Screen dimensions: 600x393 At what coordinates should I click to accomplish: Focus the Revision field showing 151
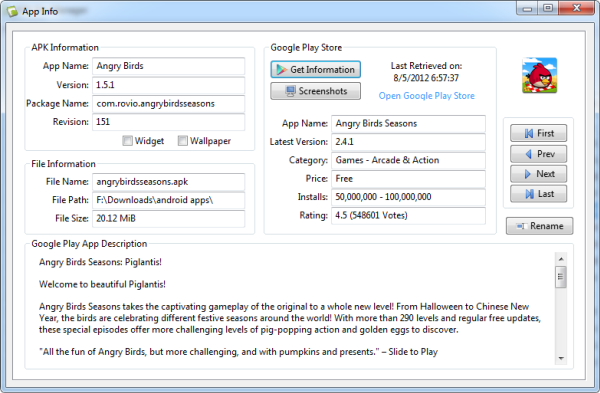coord(168,122)
